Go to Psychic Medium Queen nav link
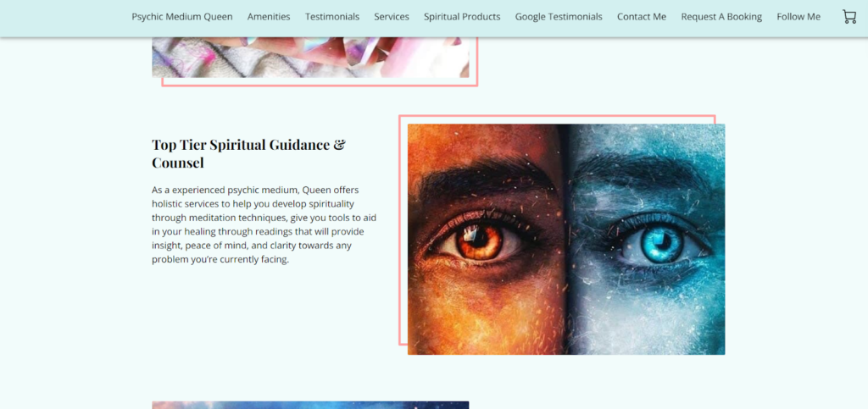This screenshot has width=868, height=409. point(182,17)
